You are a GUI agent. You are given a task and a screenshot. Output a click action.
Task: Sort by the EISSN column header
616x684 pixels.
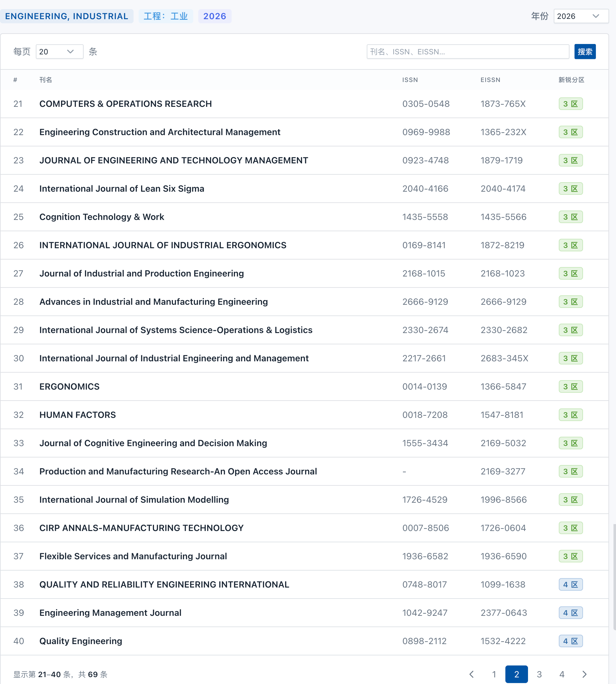tap(490, 80)
